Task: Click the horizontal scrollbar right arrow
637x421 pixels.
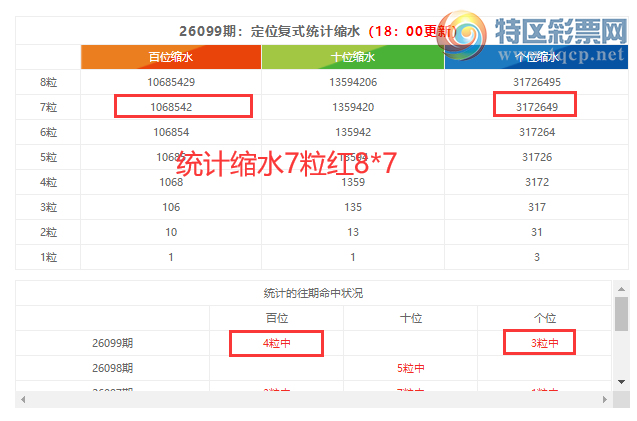Action: [x=604, y=400]
